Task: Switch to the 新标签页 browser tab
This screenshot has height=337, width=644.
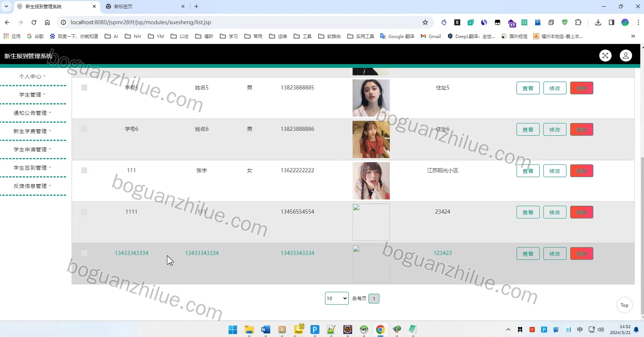Action: (x=145, y=6)
